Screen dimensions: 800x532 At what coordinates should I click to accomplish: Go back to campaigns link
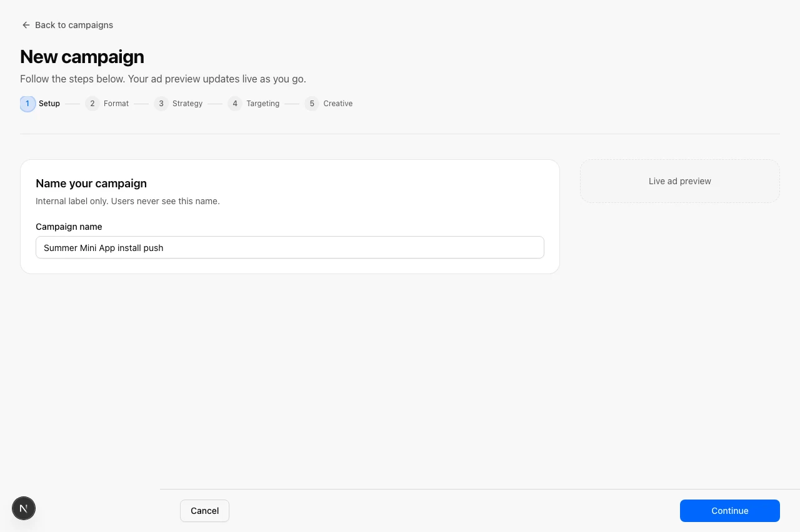[67, 25]
